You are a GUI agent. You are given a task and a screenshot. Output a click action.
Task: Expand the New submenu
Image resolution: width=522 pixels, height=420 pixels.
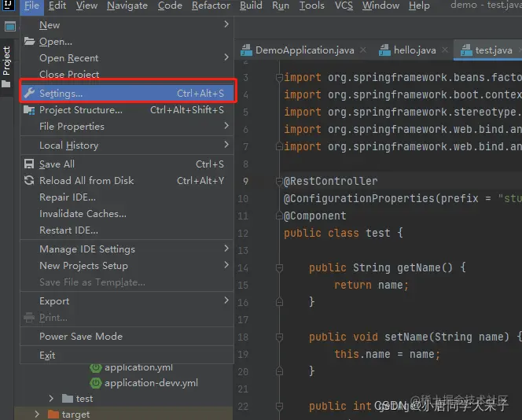[127, 25]
